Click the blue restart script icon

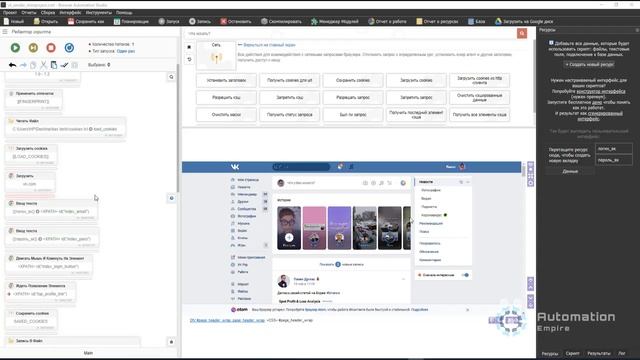69,48
